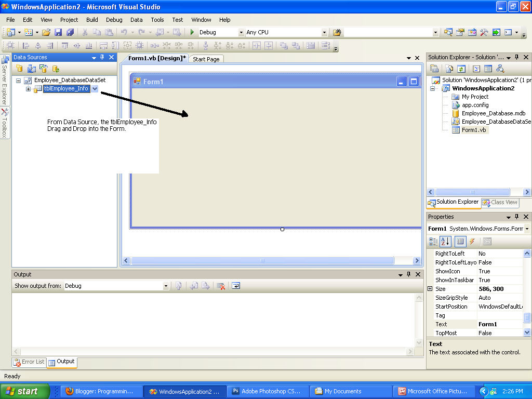Open Show output from dropdown
Image resolution: width=532 pixels, height=399 pixels.
point(166,286)
